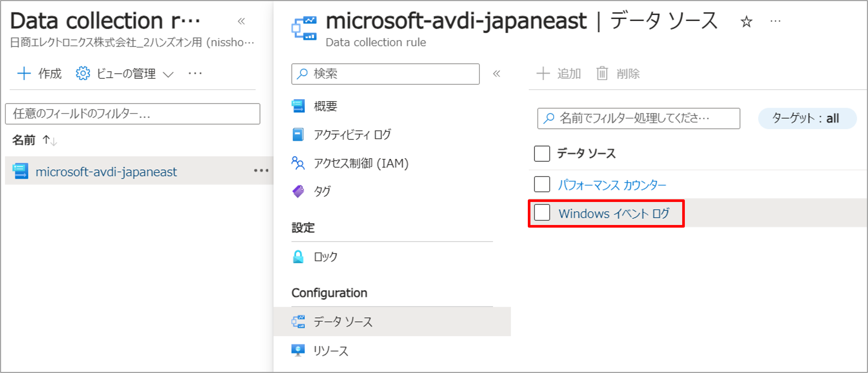The width and height of the screenshot is (868, 373).
Task: Open the microsoft-avdi-japaneast row ellipsis menu
Action: point(261,171)
